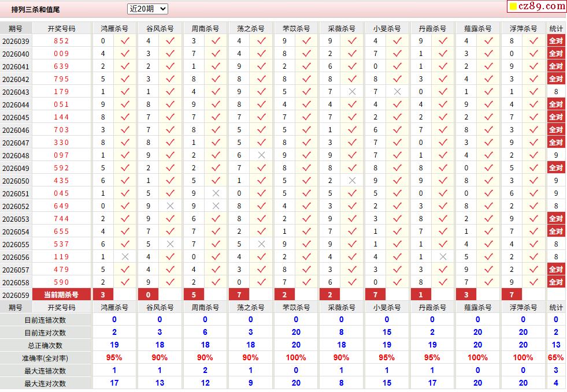
Task: Click the 目前连错次数 row label
Action: click(45, 320)
